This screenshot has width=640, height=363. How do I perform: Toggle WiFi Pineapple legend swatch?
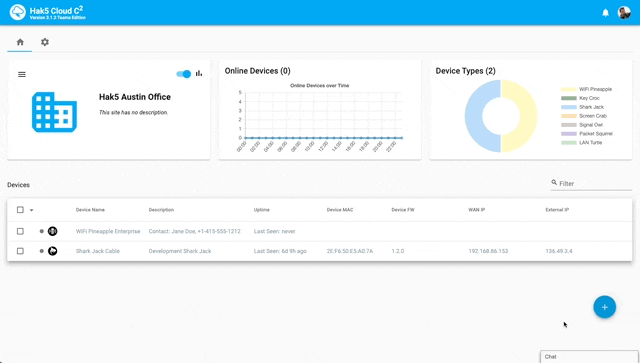point(569,89)
